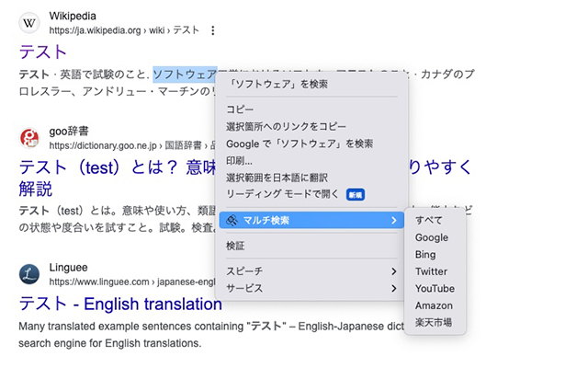Pick 楽天市場 in the submenu
Screen dimensions: 588x368
pos(434,322)
